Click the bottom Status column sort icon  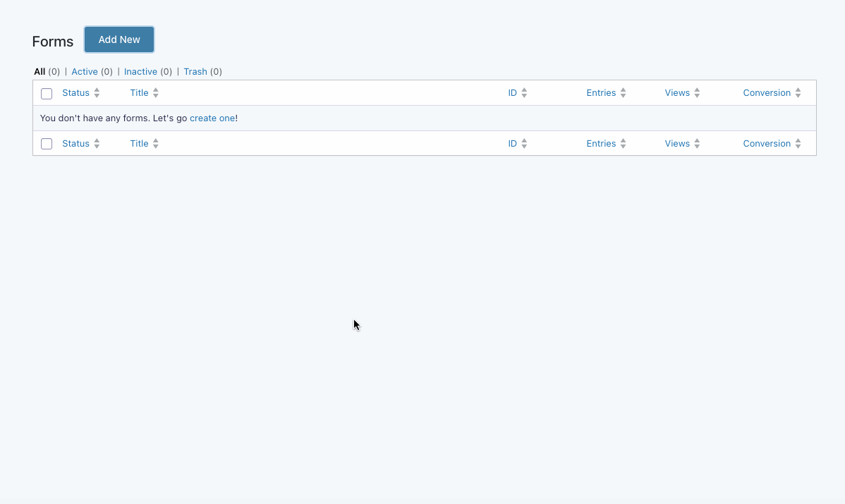[x=97, y=143]
